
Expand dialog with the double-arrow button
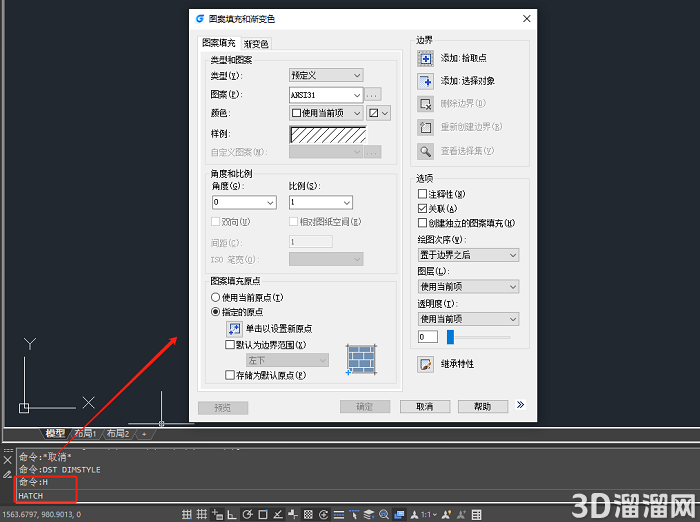click(x=521, y=405)
